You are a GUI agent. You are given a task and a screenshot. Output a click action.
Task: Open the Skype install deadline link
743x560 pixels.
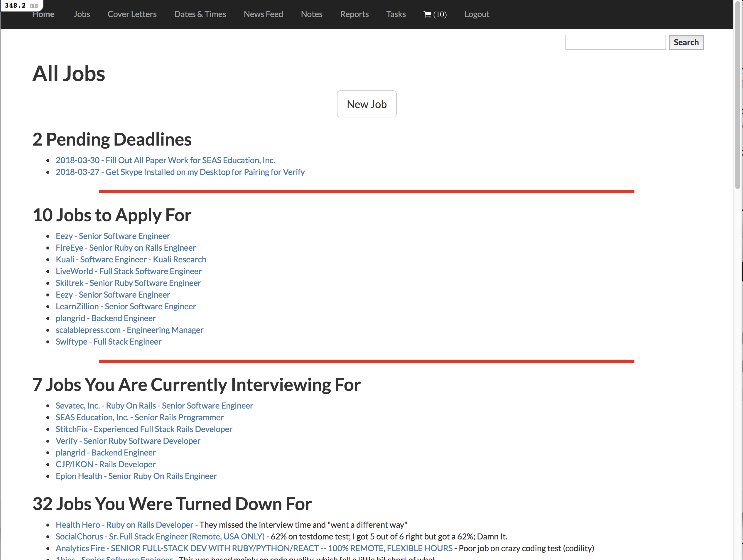pyautogui.click(x=180, y=172)
